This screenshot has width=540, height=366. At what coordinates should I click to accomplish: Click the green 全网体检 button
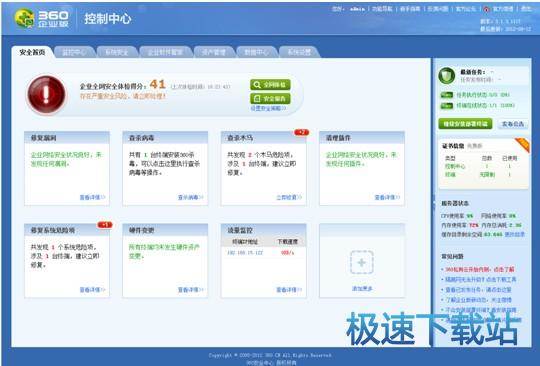click(270, 85)
